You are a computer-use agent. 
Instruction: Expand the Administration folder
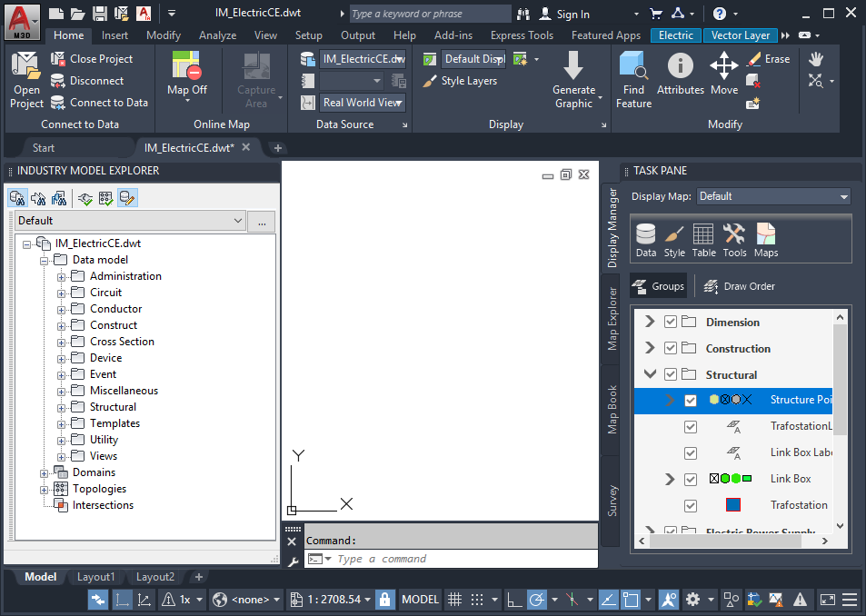[x=61, y=277]
